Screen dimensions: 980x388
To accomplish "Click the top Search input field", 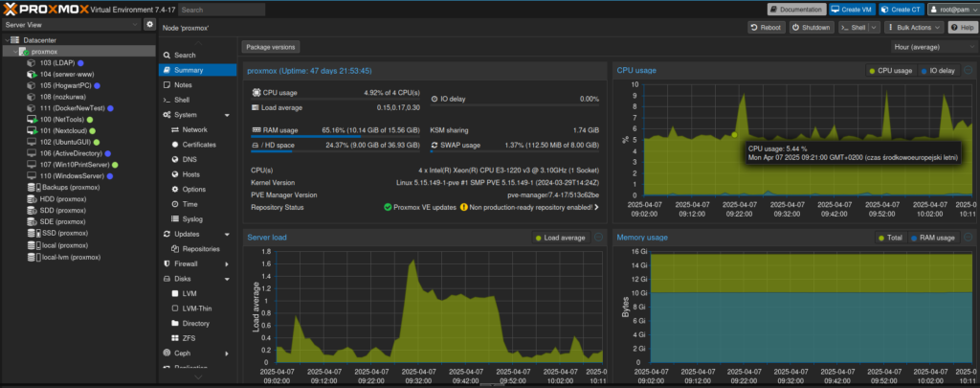I will (222, 10).
